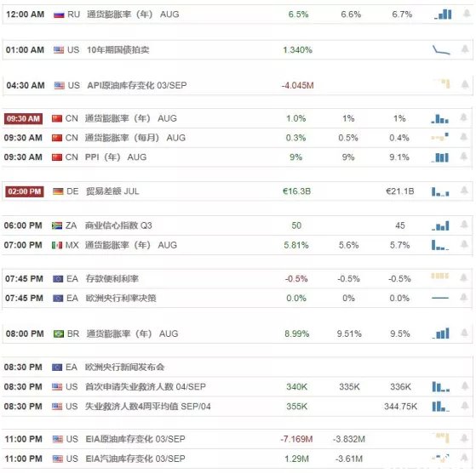Click Mexico flag in 07:00 PM row
The height and width of the screenshot is (473, 476).
pyautogui.click(x=57, y=245)
